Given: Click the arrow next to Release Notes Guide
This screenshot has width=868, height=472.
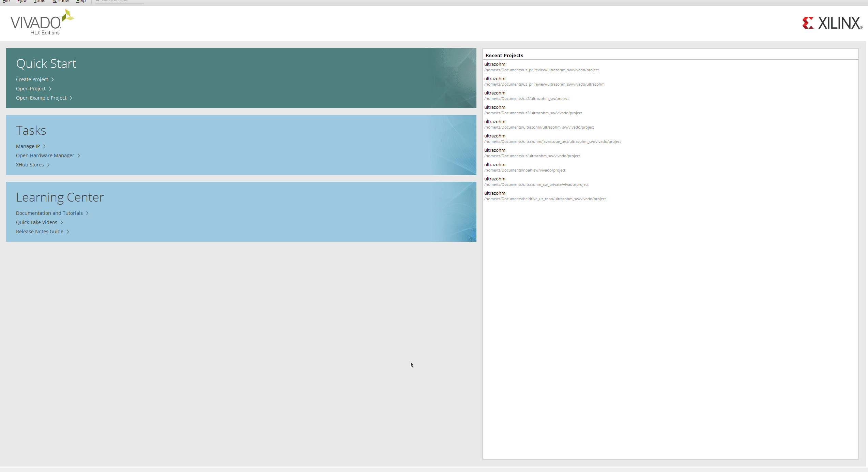Looking at the screenshot, I should [x=67, y=231].
